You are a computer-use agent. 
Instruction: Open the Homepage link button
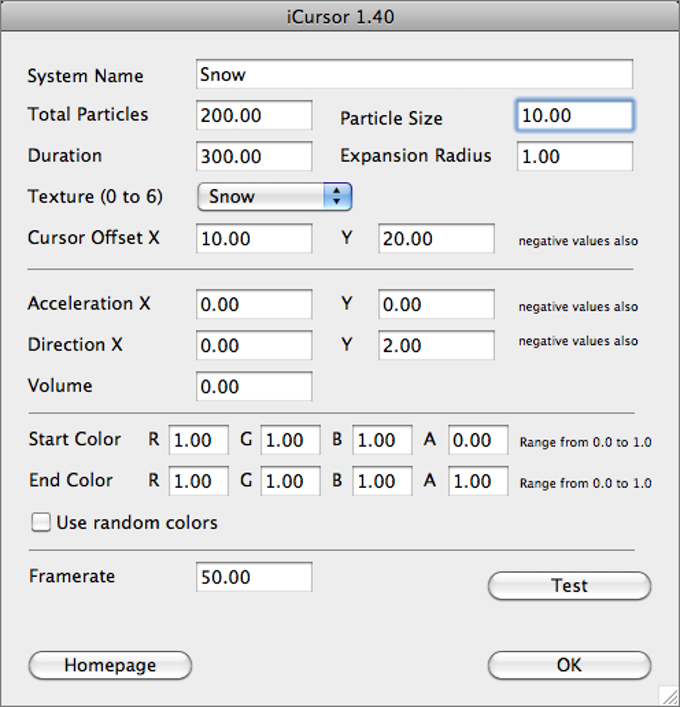coord(110,665)
